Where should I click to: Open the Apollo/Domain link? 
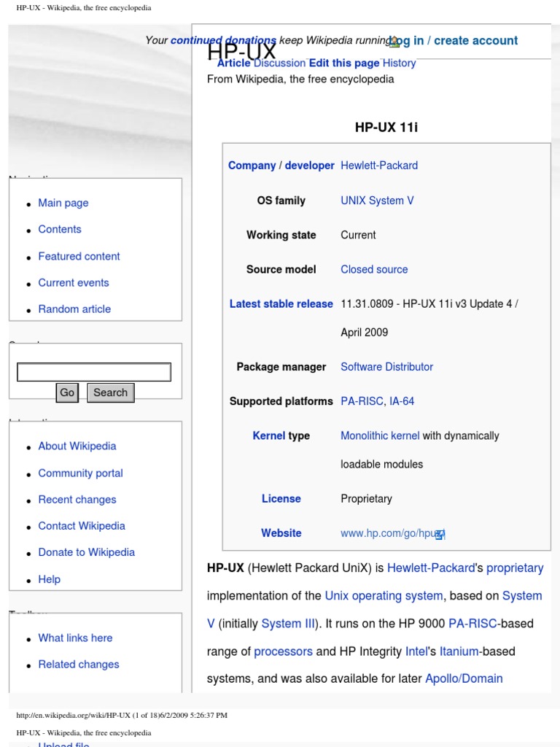coord(464,678)
